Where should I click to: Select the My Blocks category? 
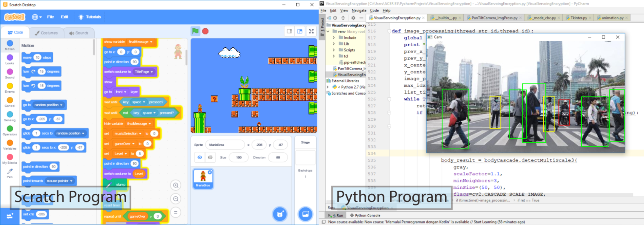(x=10, y=159)
